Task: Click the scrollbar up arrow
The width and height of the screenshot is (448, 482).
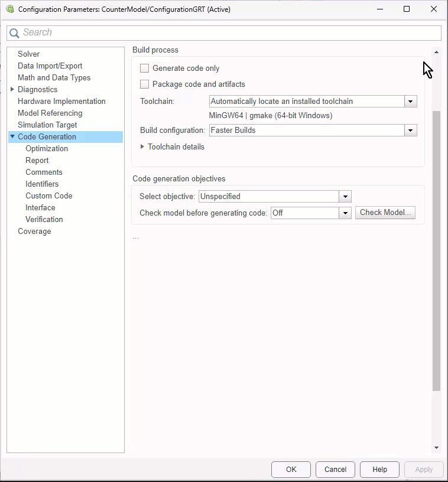Action: (x=437, y=53)
